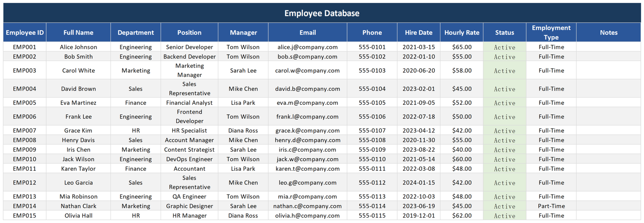Image resolution: width=644 pixels, height=223 pixels.
Task: Click the Email column header
Action: pyautogui.click(x=308, y=33)
